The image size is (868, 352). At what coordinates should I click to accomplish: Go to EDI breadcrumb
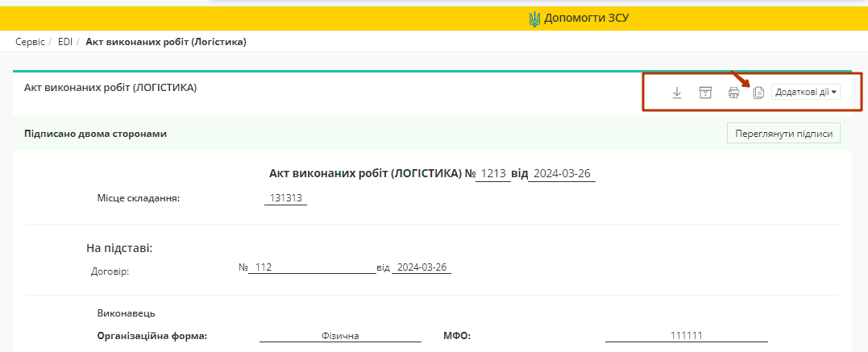[x=65, y=42]
